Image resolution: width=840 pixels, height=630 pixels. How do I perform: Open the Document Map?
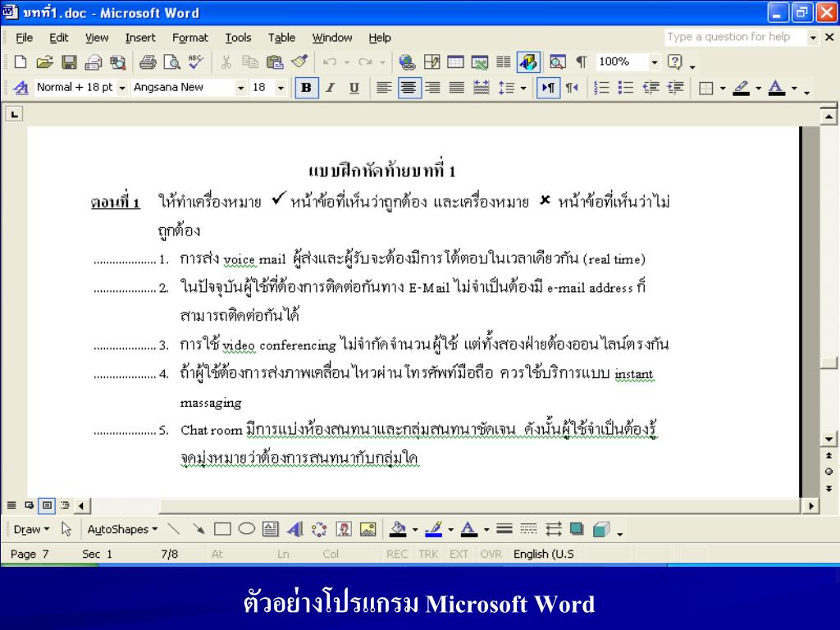558,62
